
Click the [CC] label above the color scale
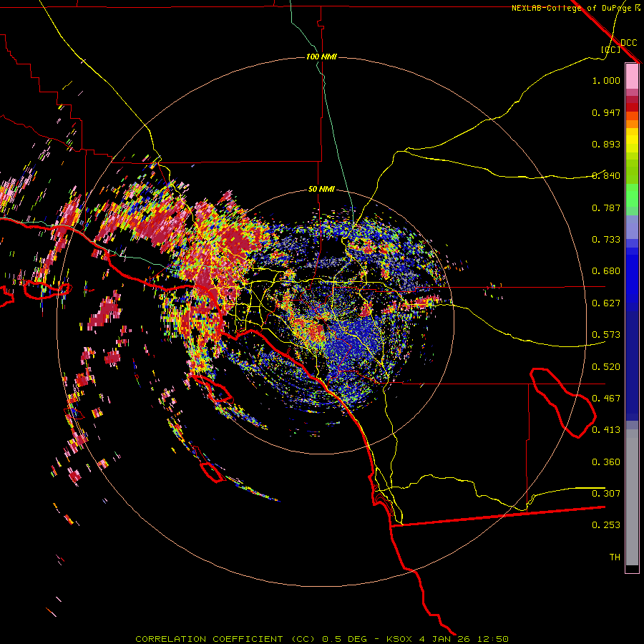click(611, 49)
